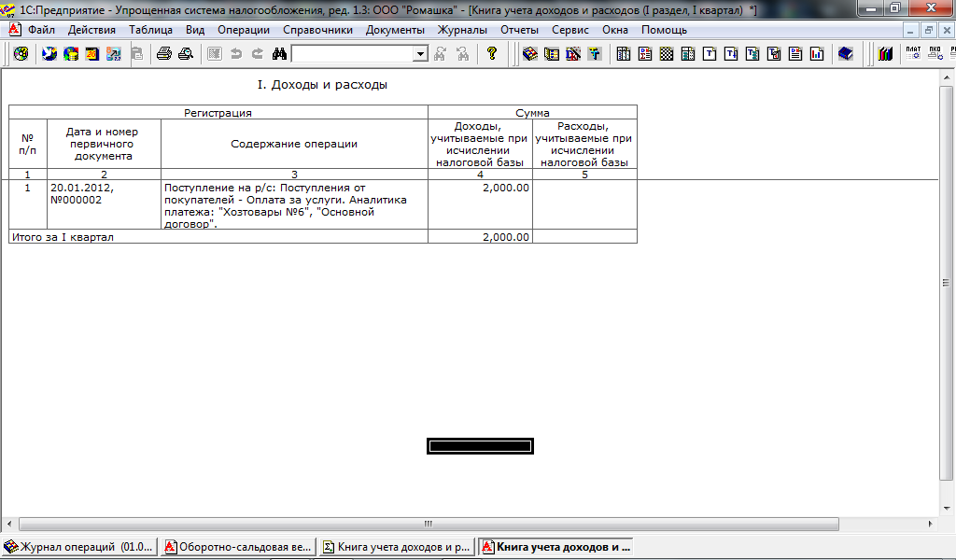Open the Справочники menu
This screenshot has height=560, width=956.
click(x=317, y=30)
